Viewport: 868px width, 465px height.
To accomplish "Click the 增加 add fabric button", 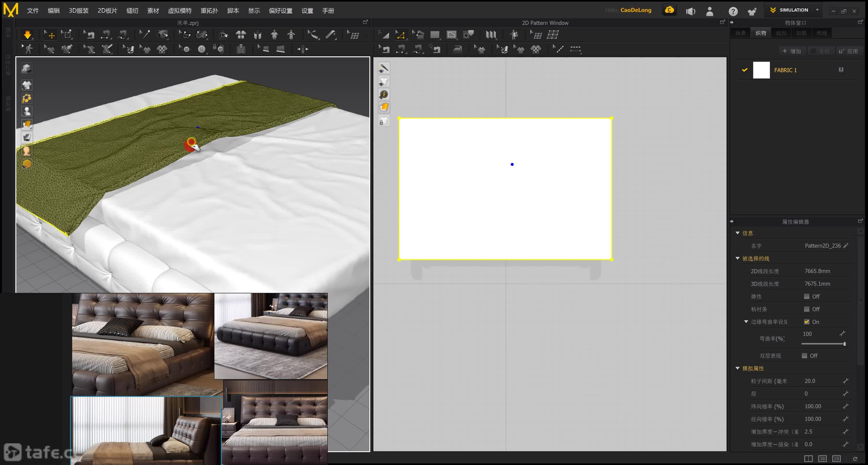I will tap(792, 51).
